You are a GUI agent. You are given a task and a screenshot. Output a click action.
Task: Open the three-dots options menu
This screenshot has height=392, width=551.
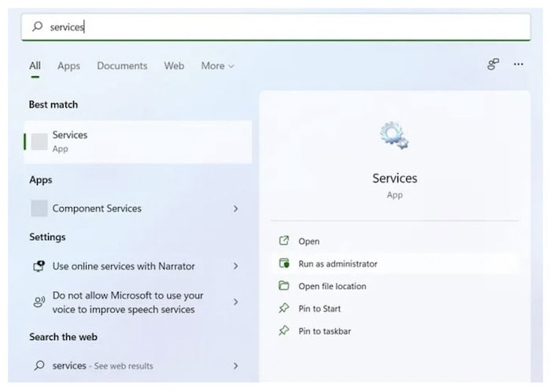coord(518,65)
